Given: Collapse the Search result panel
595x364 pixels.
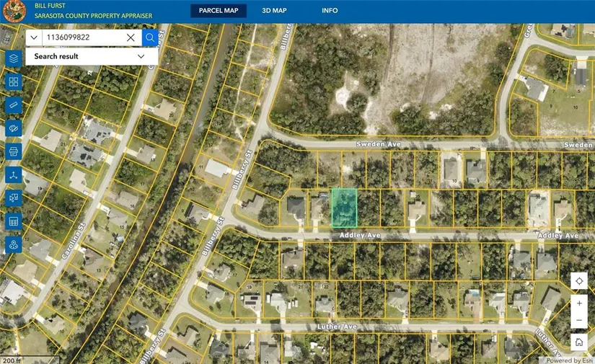Looking at the screenshot, I should [x=141, y=56].
